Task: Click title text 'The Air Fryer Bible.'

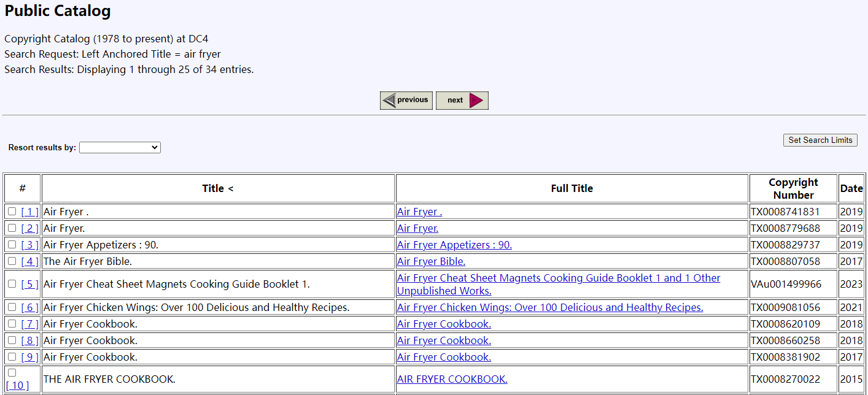Action: (88, 261)
